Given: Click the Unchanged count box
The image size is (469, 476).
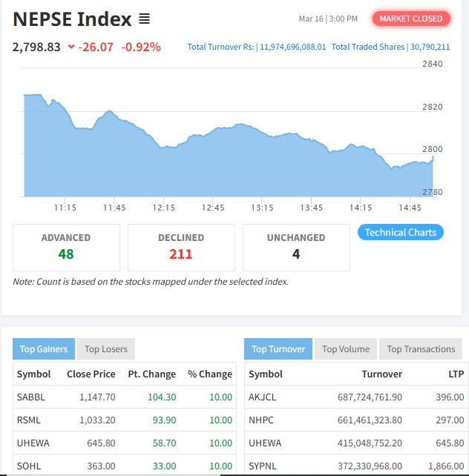Looking at the screenshot, I should click(296, 248).
